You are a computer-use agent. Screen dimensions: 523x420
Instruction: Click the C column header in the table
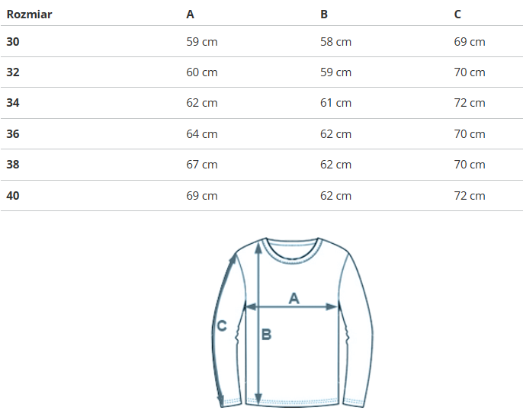457,14
